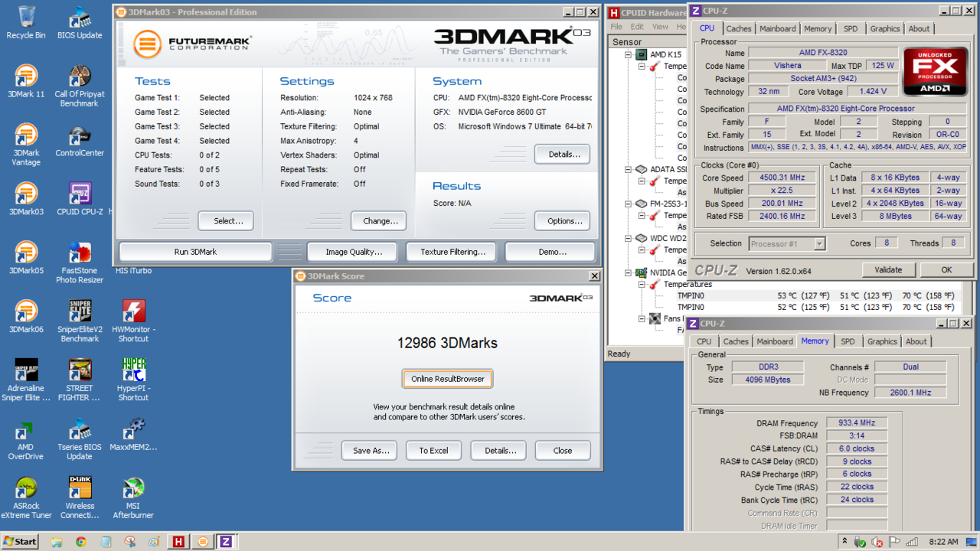980x551 pixels.
Task: Open Google Chrome from the taskbar
Action: click(81, 542)
